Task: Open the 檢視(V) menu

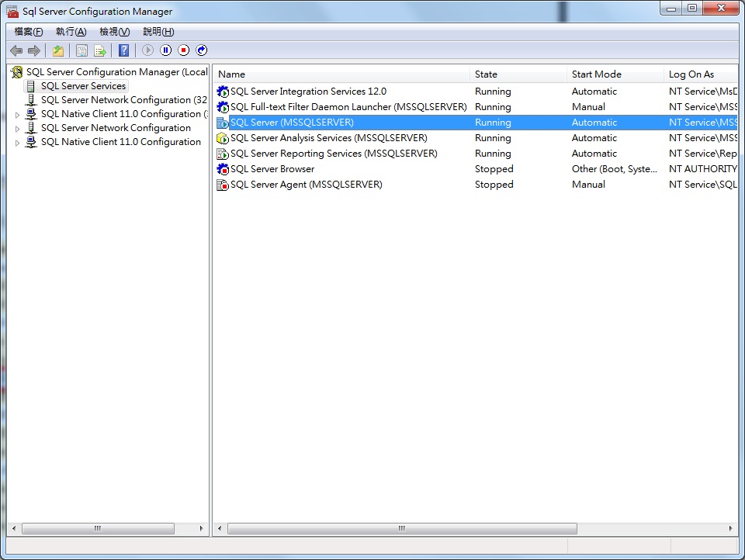Action: click(x=114, y=32)
